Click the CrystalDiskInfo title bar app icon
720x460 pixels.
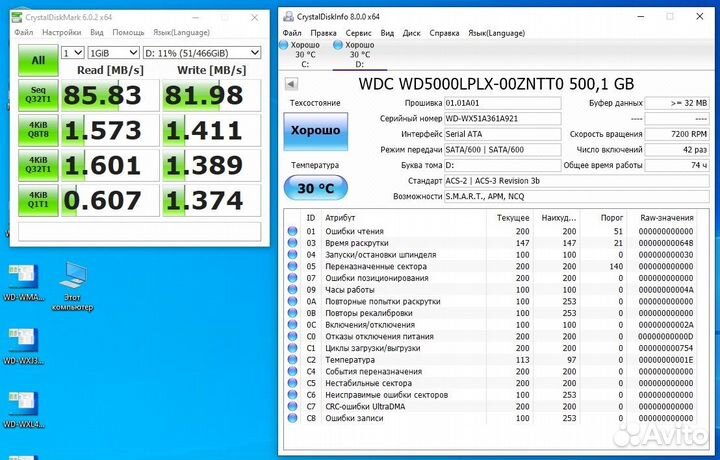[x=288, y=17]
